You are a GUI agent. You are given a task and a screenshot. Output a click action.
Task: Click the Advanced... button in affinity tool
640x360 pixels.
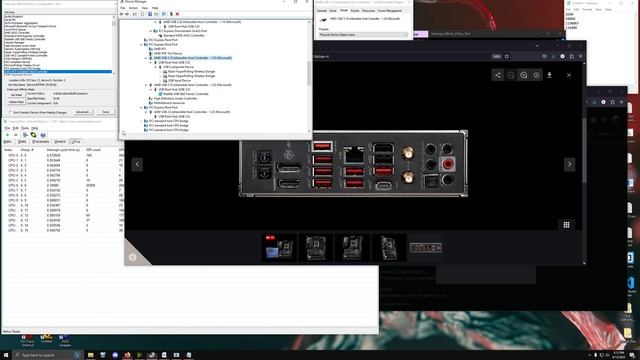pyautogui.click(x=83, y=112)
